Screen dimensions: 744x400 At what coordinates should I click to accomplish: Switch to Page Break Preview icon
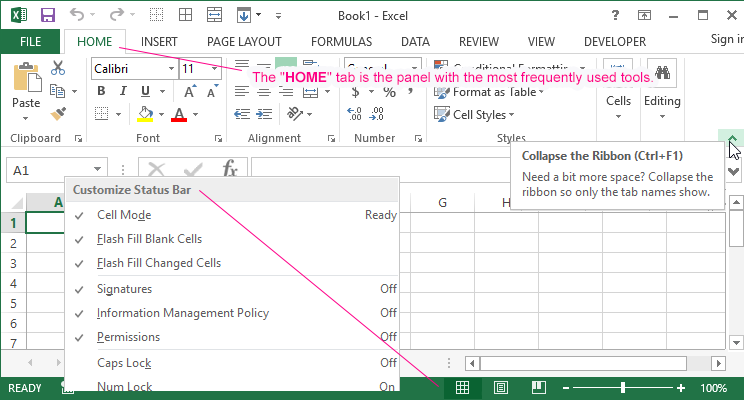click(539, 388)
